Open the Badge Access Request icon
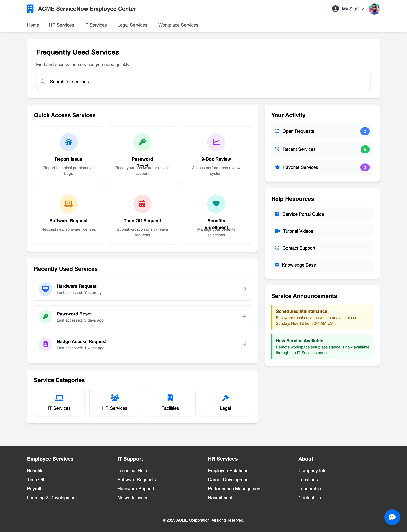This screenshot has height=532, width=407. [45, 344]
